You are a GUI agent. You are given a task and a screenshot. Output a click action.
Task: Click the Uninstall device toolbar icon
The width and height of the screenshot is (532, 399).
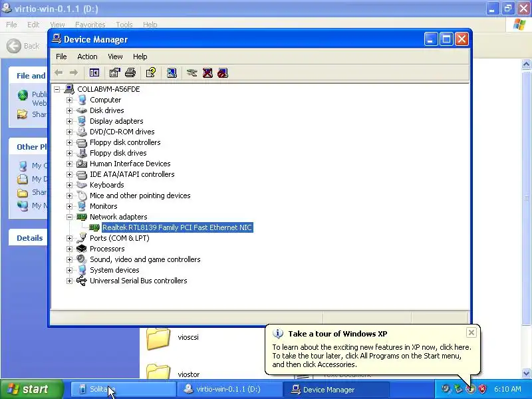[207, 72]
